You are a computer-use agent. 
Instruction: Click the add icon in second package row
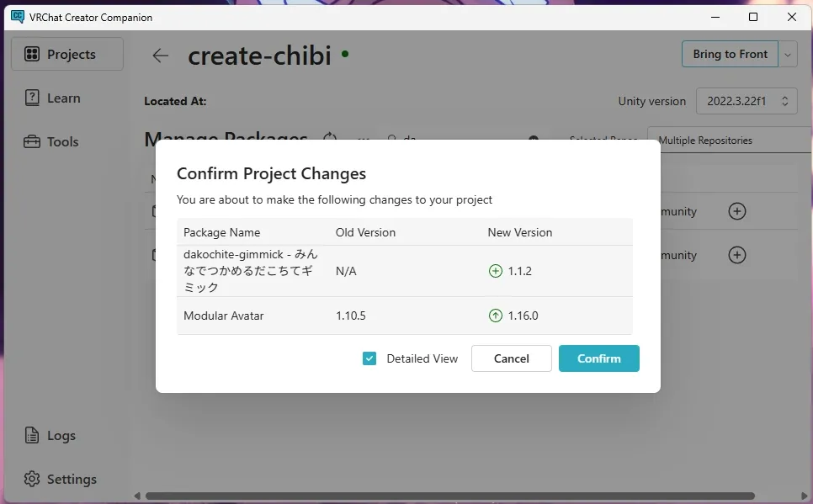(736, 255)
